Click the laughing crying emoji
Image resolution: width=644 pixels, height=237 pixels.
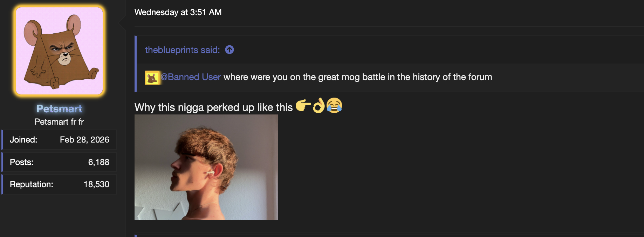coord(334,105)
